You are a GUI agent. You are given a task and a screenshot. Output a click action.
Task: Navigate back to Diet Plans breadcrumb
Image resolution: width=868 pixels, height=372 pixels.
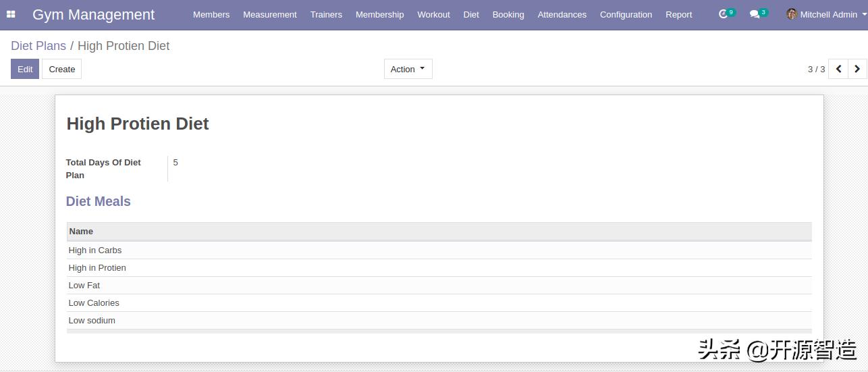tap(38, 46)
